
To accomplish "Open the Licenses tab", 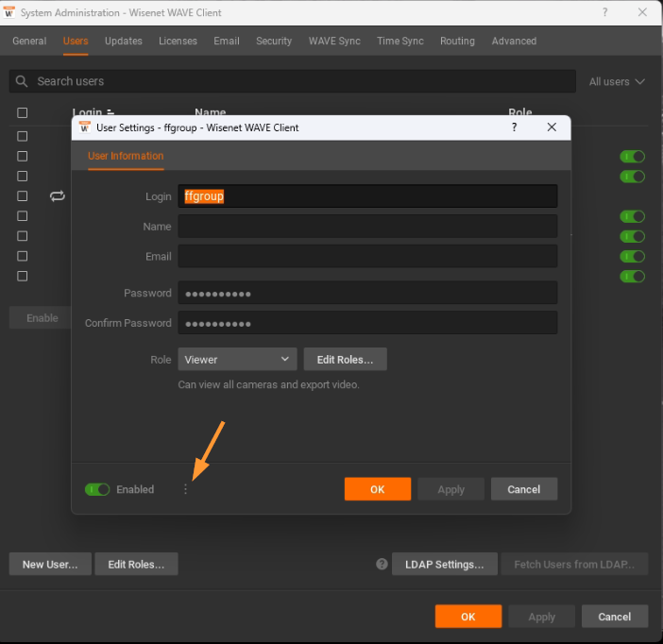I will click(178, 41).
